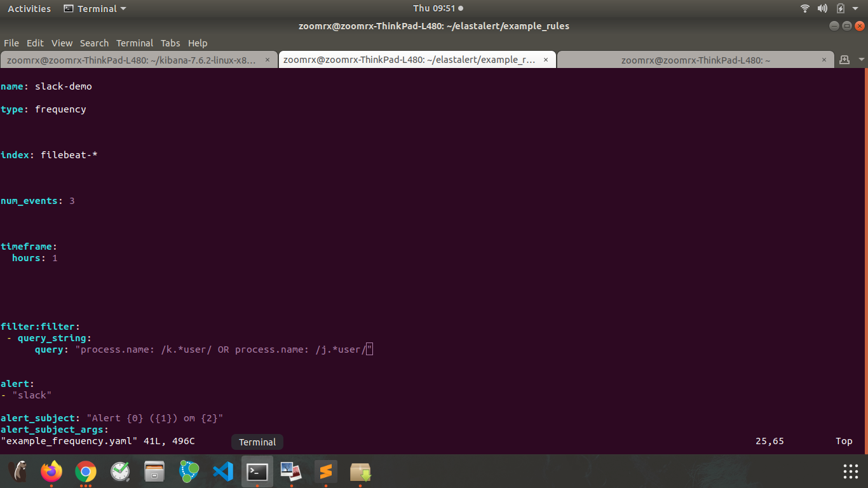Expand the system status menu chevron
The height and width of the screenshot is (488, 868).
pos(855,8)
